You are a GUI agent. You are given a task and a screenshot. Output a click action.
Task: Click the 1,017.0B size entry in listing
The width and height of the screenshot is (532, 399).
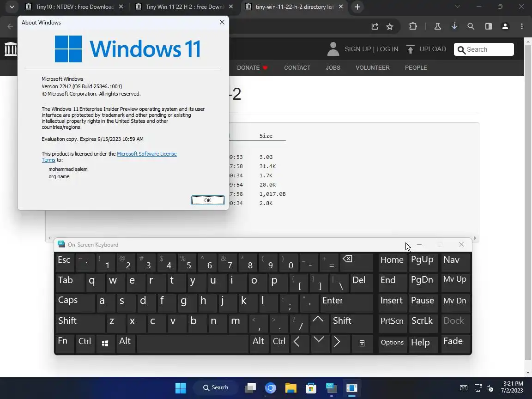272,194
